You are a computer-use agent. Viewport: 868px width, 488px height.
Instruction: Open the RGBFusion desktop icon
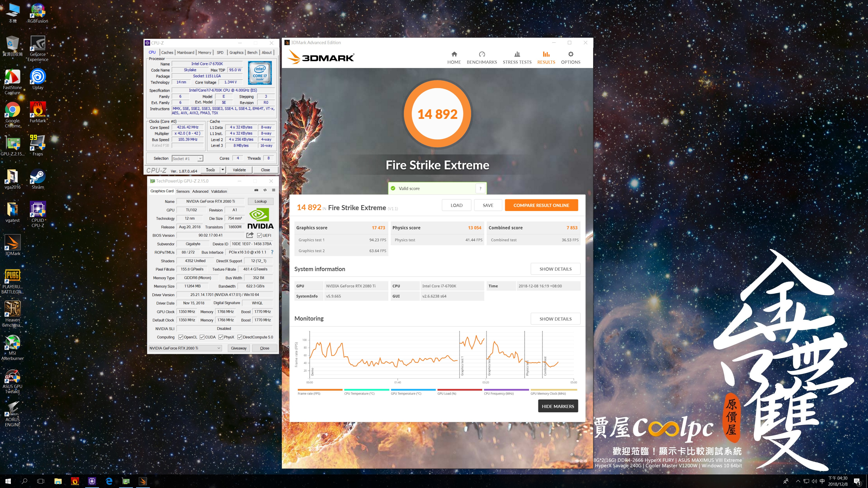tap(38, 13)
